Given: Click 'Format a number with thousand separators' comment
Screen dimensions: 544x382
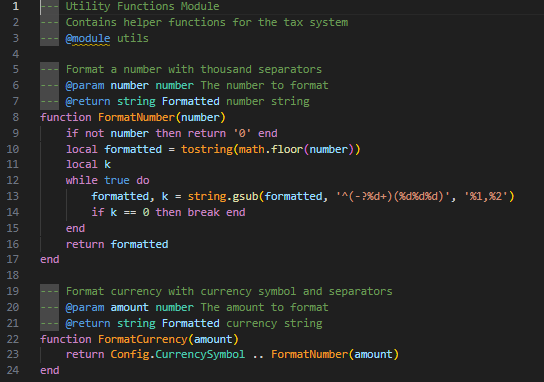Looking at the screenshot, I should [x=194, y=69].
